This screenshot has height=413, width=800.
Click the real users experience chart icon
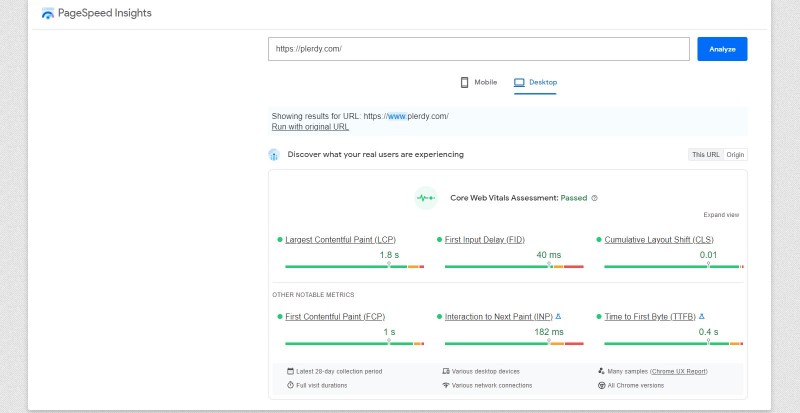coord(274,155)
